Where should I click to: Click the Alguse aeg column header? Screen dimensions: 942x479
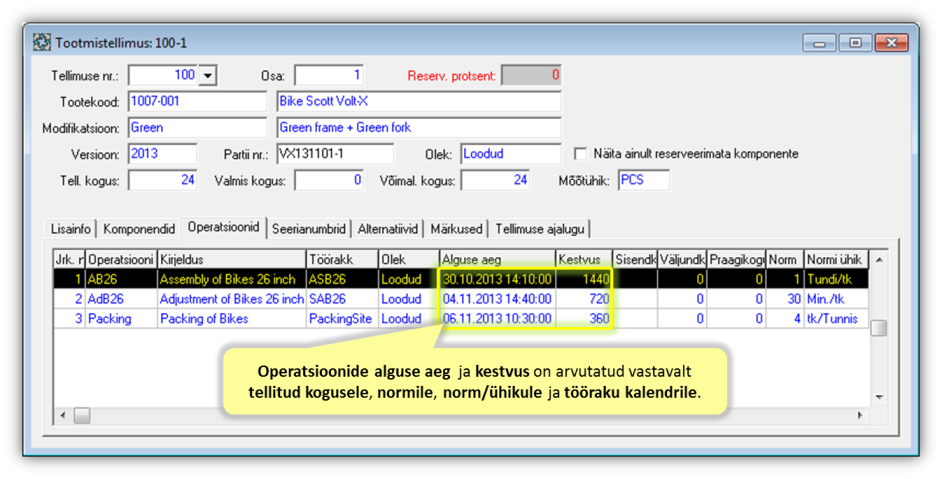[497, 260]
